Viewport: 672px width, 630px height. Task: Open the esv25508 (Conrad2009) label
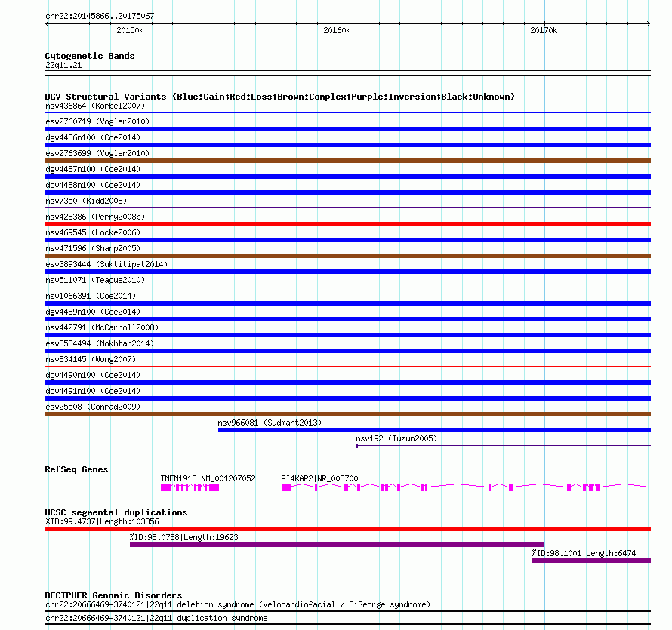[93, 407]
